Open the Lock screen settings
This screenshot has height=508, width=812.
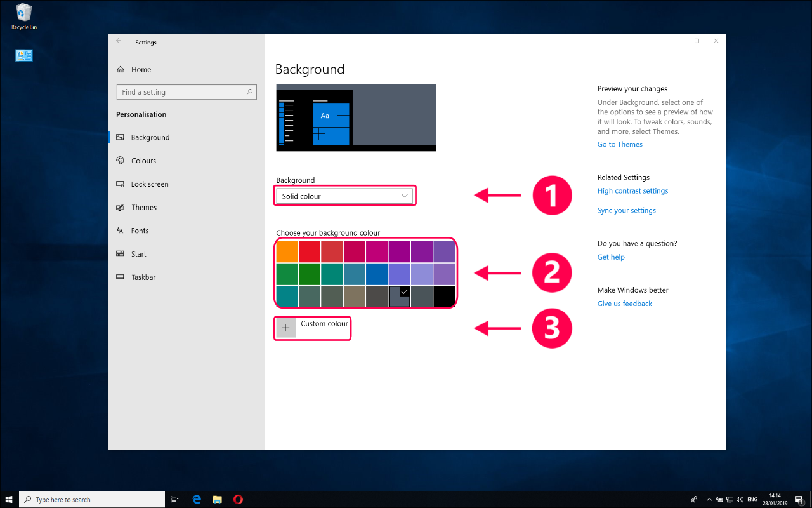coord(150,184)
